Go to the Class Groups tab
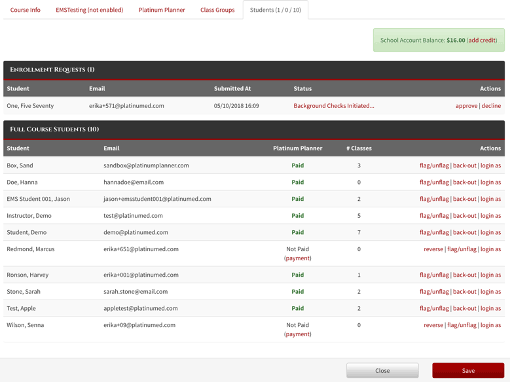 pyautogui.click(x=217, y=10)
